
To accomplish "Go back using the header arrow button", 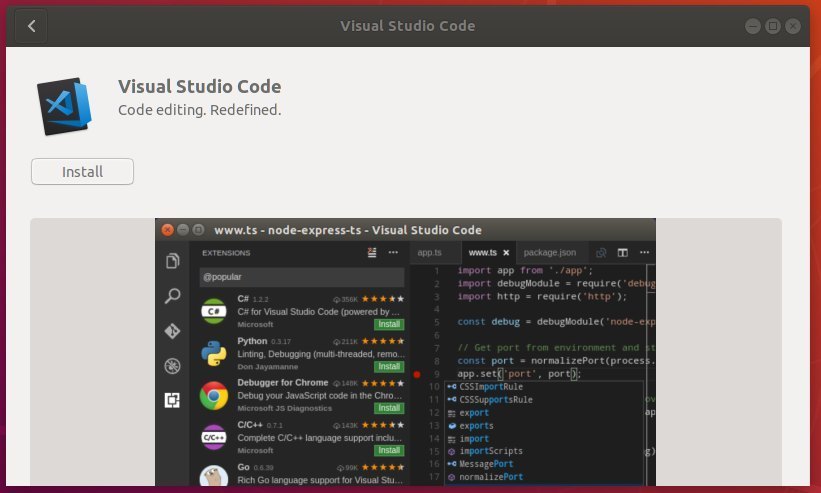I will [x=31, y=26].
